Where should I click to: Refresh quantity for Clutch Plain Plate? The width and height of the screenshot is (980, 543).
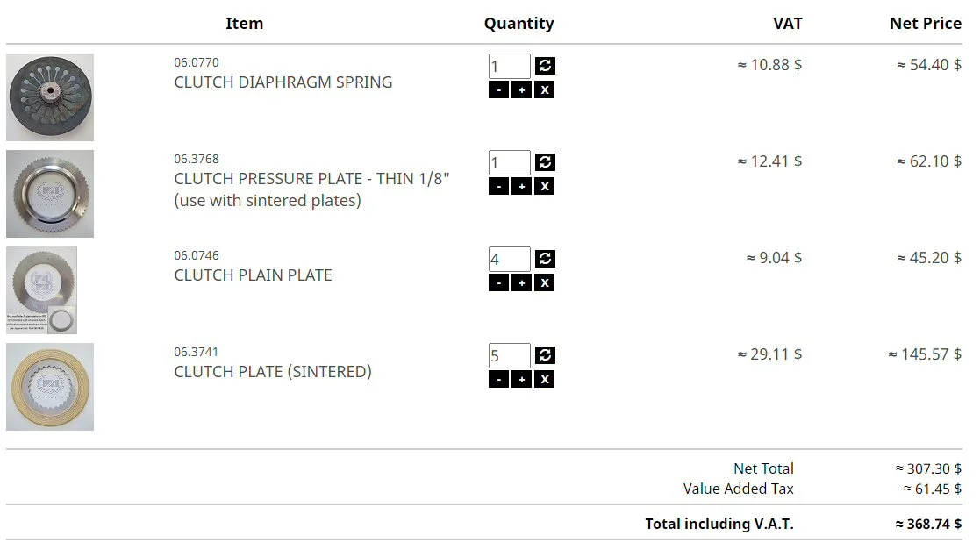545,259
